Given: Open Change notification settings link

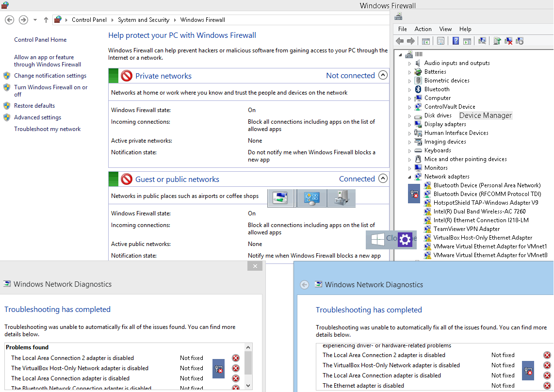Looking at the screenshot, I should pyautogui.click(x=50, y=76).
